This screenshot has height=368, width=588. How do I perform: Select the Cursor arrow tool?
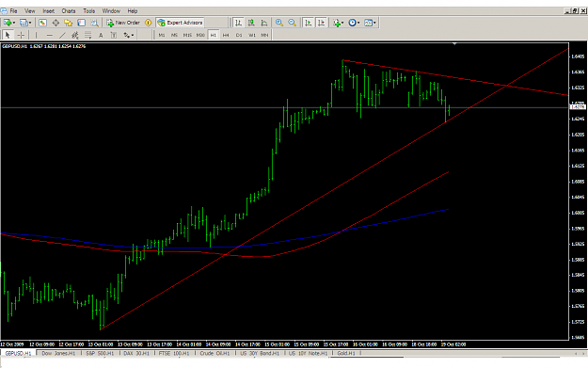8,35
